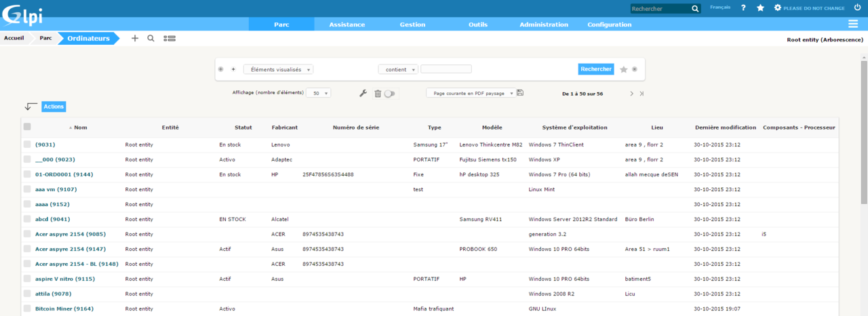Open the contient operator dropdown
The image size is (868, 316).
tap(398, 69)
